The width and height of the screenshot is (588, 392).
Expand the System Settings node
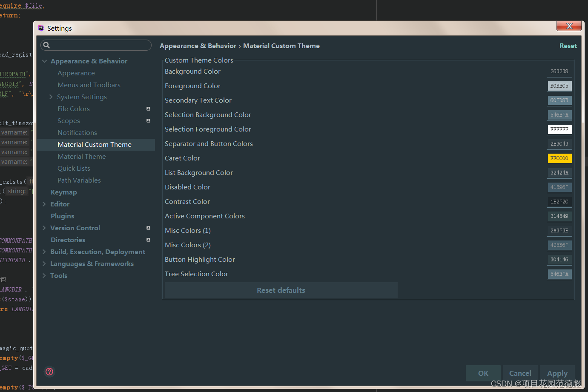tap(51, 97)
